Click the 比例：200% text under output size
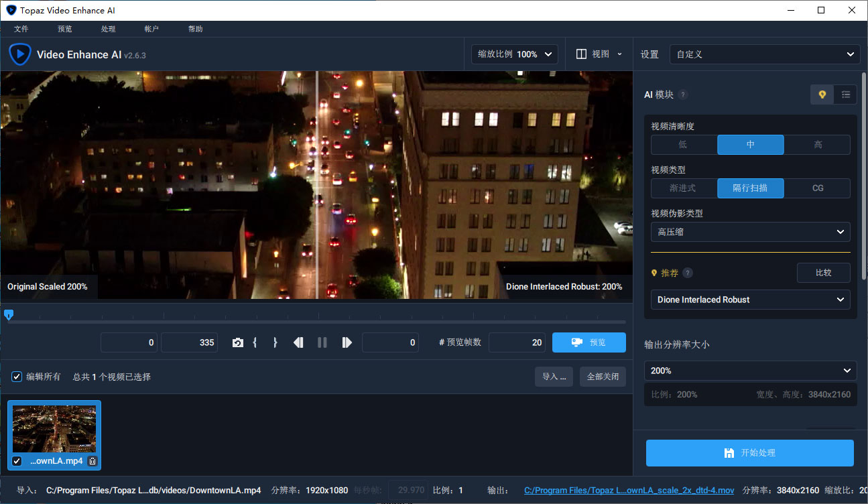This screenshot has width=868, height=504. pyautogui.click(x=674, y=395)
